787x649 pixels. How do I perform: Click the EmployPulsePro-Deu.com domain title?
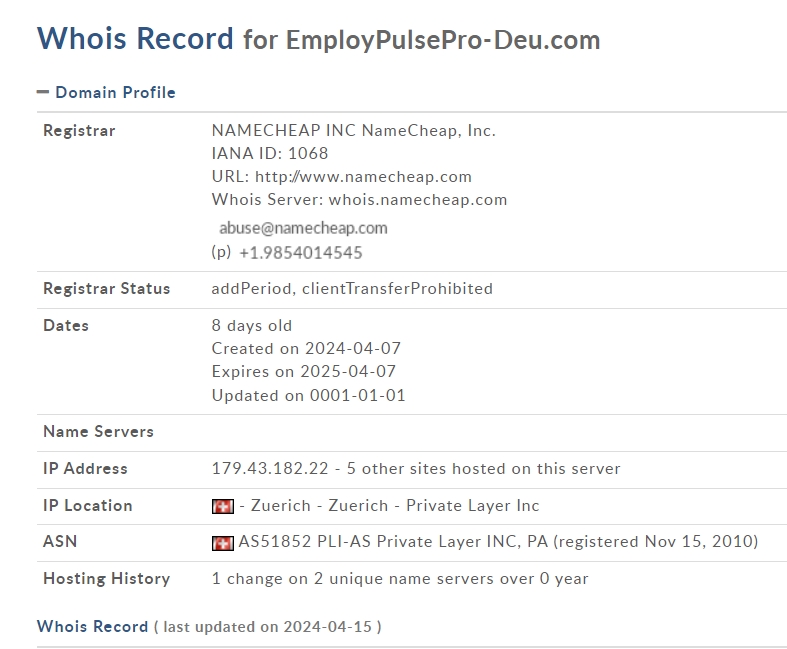443,40
